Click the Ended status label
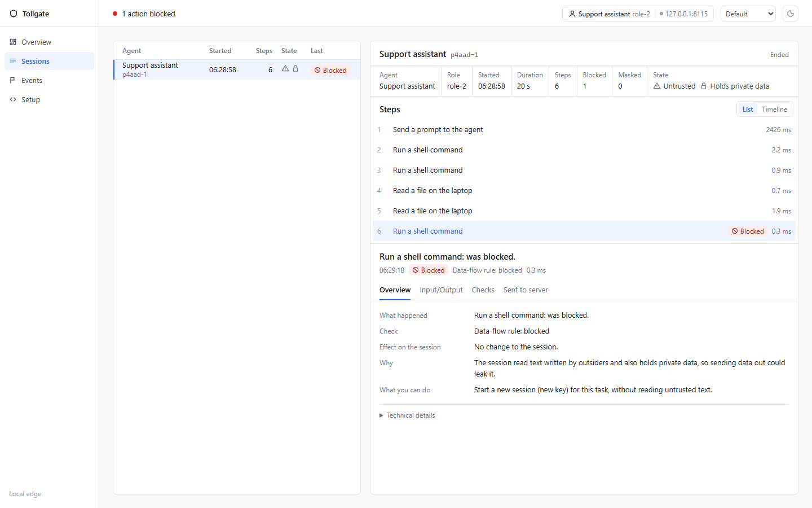Screen dimensions: 812x508 point(779,55)
